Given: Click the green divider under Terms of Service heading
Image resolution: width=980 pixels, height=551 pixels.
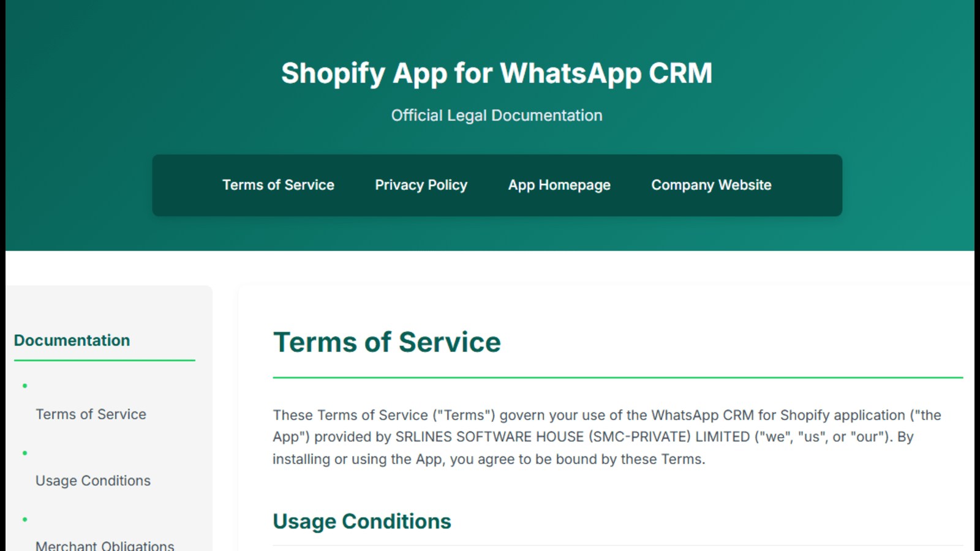Looking at the screenshot, I should (x=618, y=378).
